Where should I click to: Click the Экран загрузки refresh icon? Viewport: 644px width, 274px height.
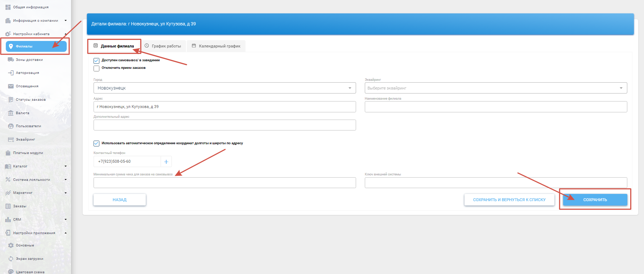[11, 259]
